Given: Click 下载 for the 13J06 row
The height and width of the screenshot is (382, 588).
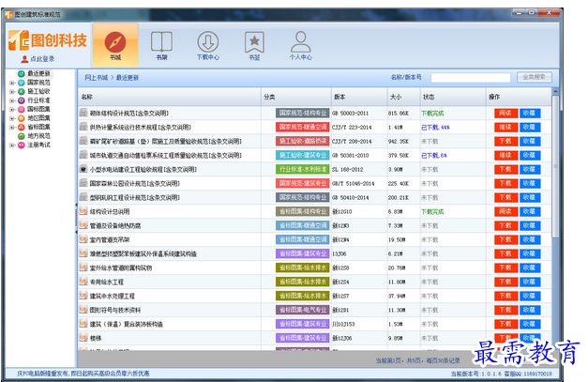Looking at the screenshot, I should [x=505, y=253].
